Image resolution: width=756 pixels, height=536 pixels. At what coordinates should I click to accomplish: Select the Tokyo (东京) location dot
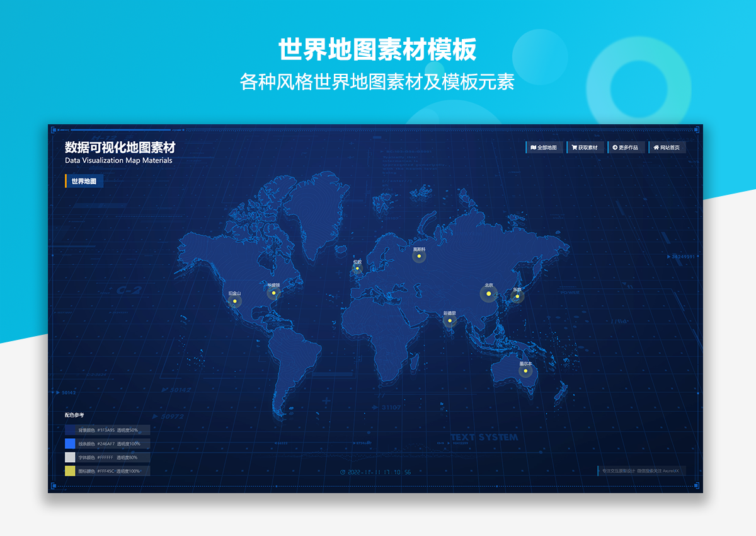coord(517,296)
